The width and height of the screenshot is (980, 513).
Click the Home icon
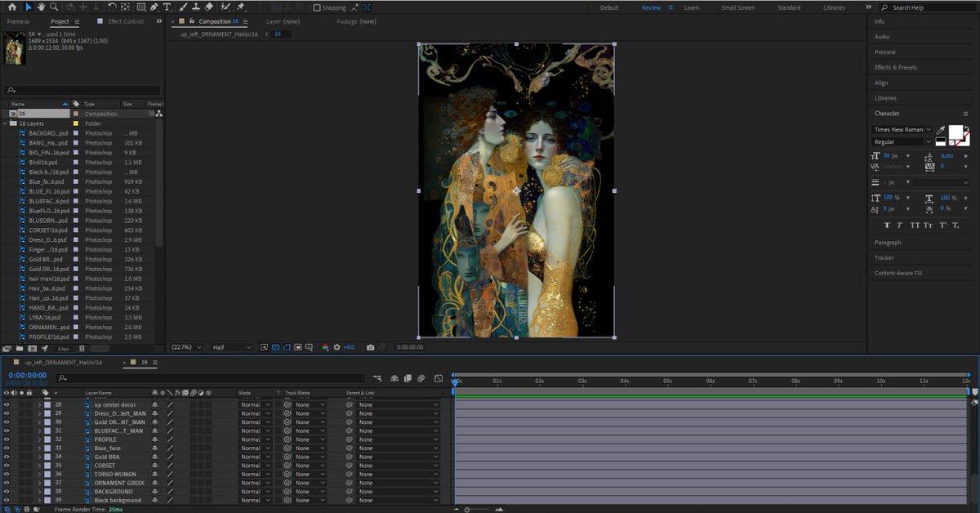point(12,7)
